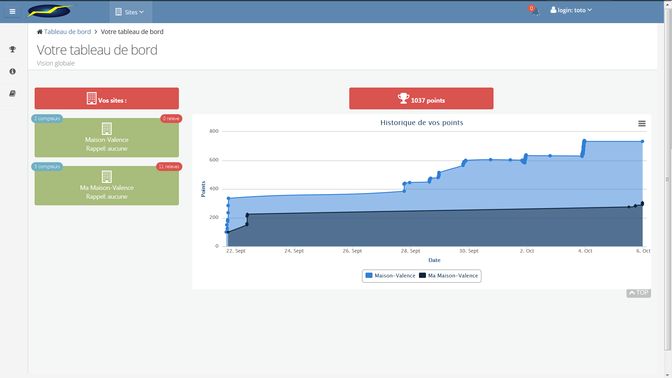The image size is (672, 378).
Task: Click the 1037 points red button
Action: pos(421,99)
